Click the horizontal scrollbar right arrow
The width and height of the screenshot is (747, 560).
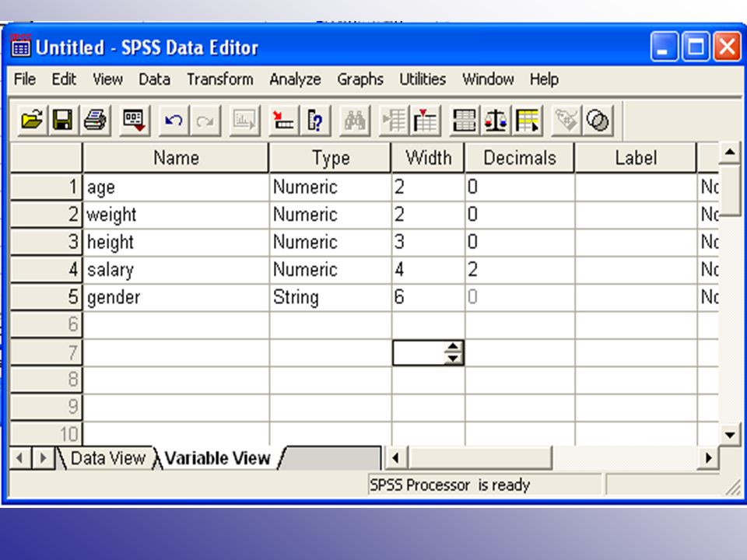click(708, 458)
